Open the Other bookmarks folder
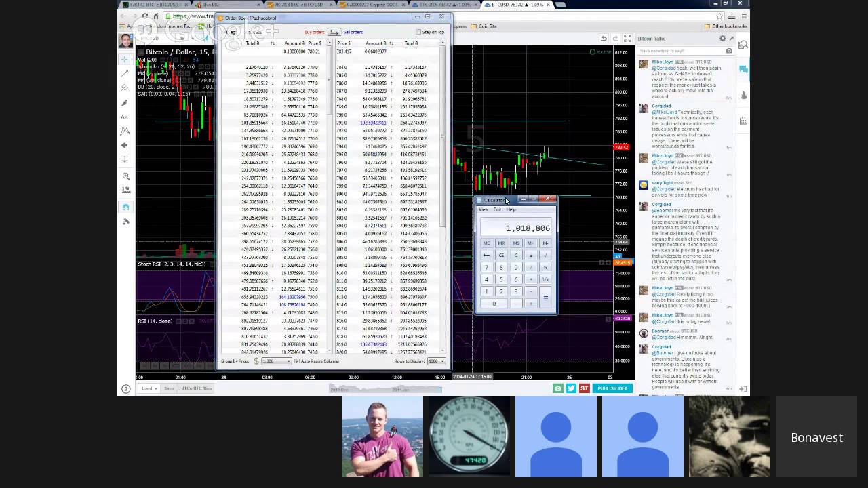Image resolution: width=868 pixels, height=488 pixels. click(726, 26)
